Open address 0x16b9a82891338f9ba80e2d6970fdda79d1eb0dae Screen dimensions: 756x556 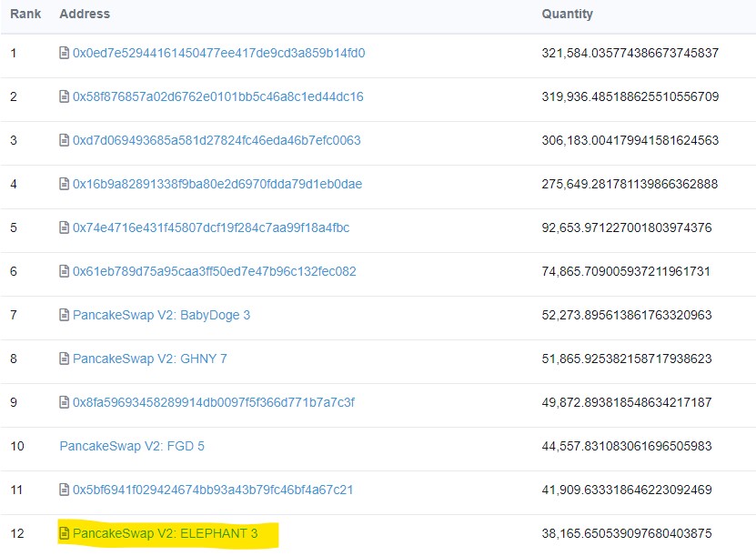[x=217, y=184]
